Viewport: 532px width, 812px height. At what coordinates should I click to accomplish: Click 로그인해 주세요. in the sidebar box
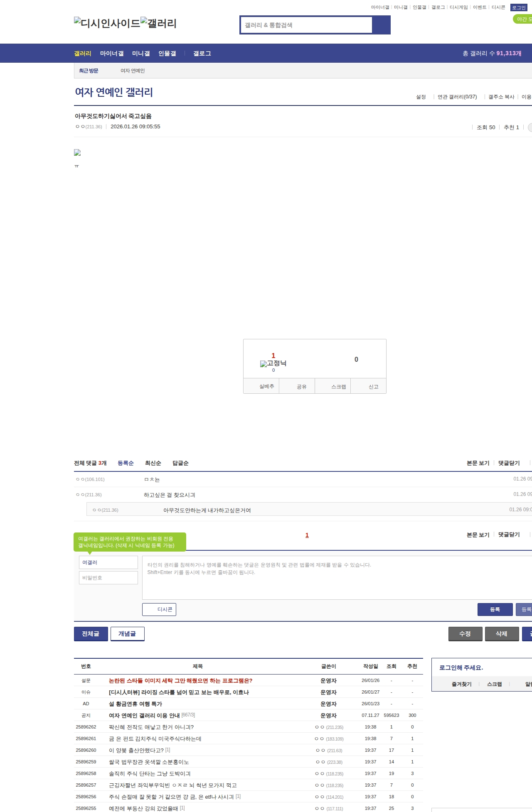point(461,668)
